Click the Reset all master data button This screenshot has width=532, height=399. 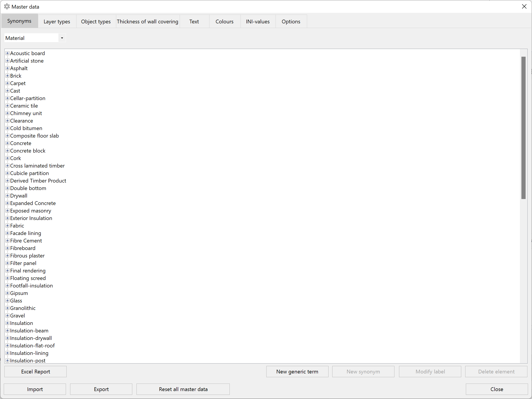coord(183,388)
